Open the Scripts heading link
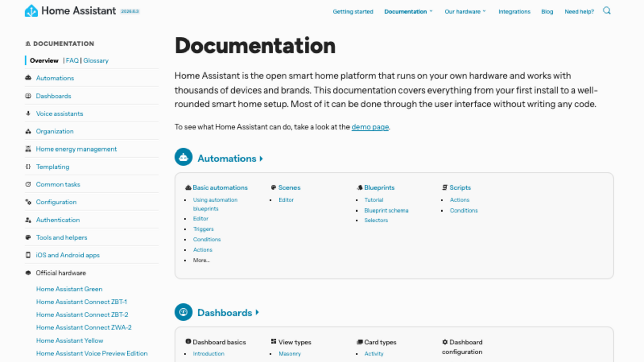 [x=460, y=188]
